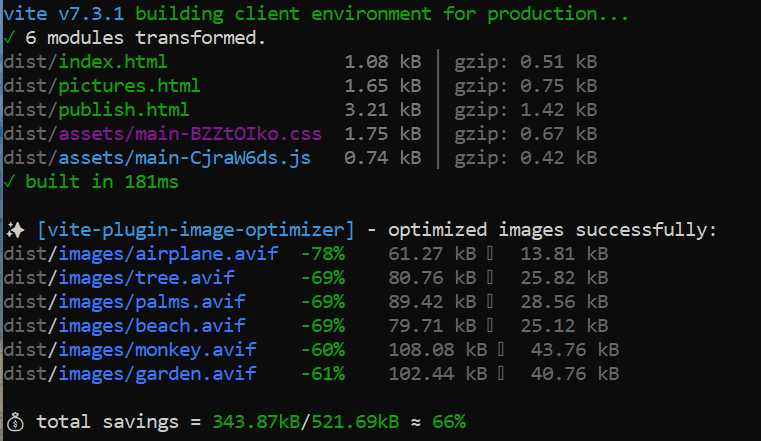Click the [vite-plugin-image-optimizer] label

point(196,230)
